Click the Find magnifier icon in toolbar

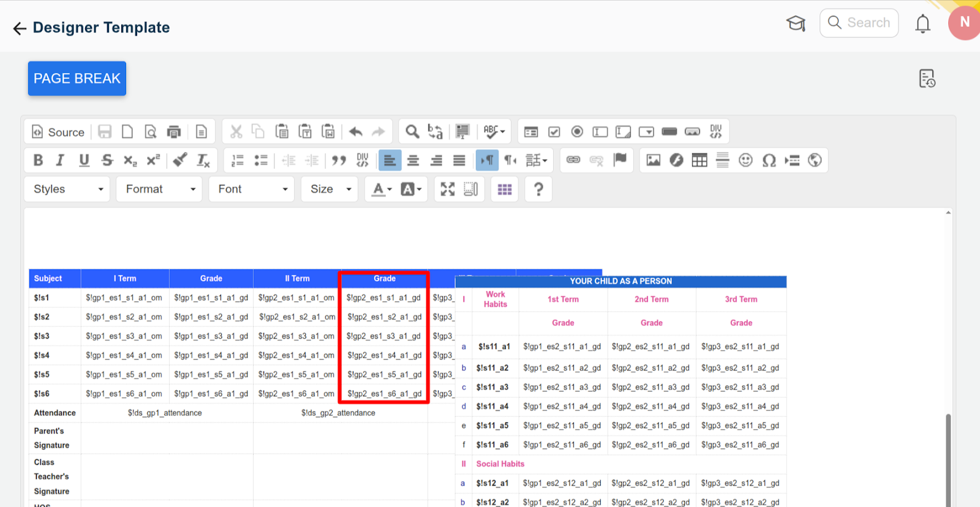412,132
